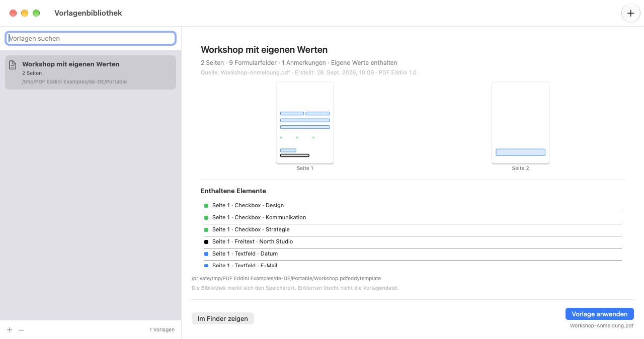Screen dimensions: 644x339
Task: Apply the template with "Vorlage anwenden"
Action: pos(600,314)
